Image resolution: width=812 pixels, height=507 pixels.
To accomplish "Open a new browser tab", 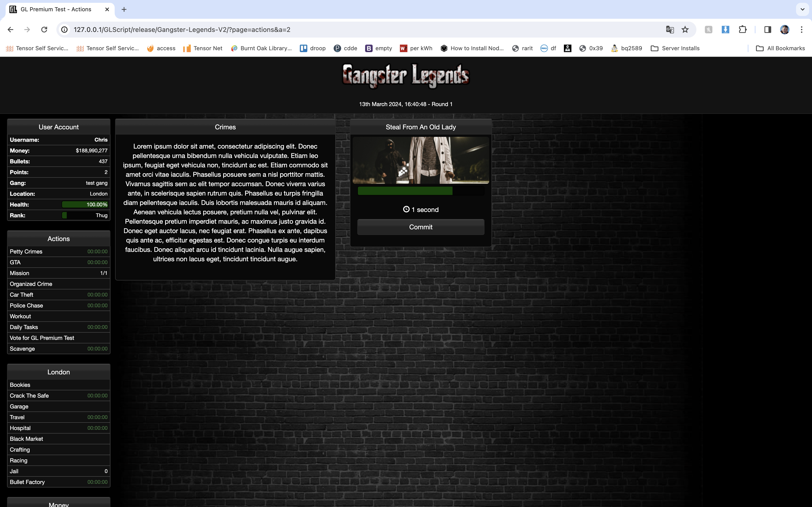I will coord(124,9).
